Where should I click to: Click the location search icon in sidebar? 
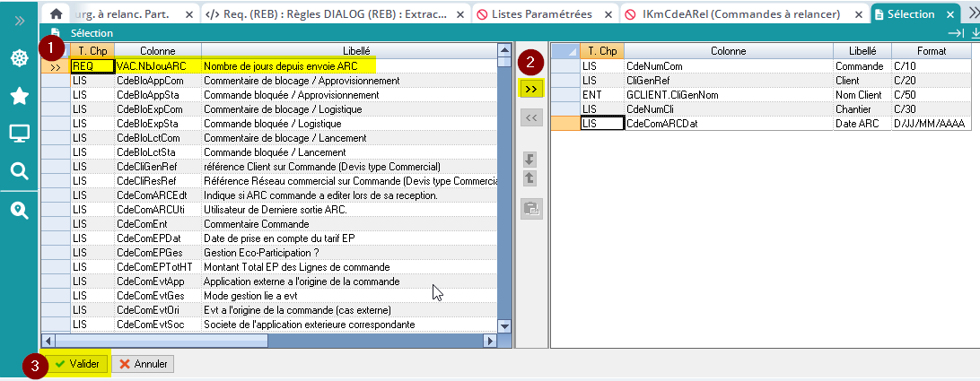tap(19, 210)
